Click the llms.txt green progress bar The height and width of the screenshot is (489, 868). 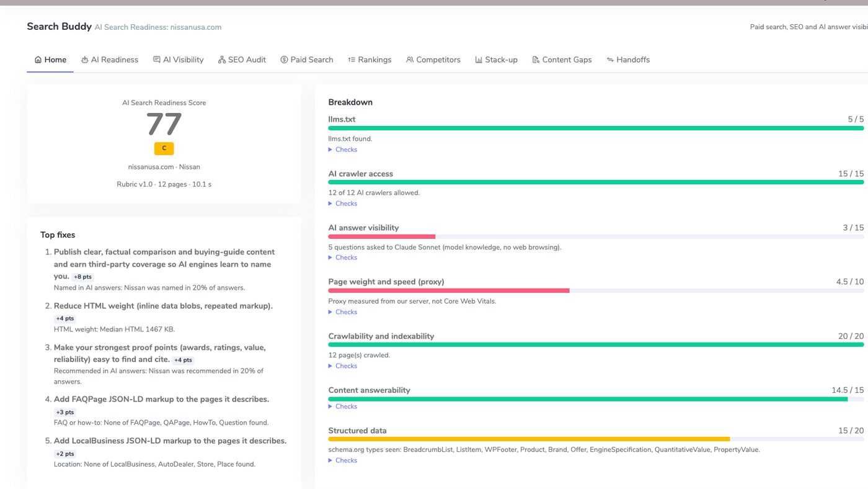pyautogui.click(x=596, y=128)
